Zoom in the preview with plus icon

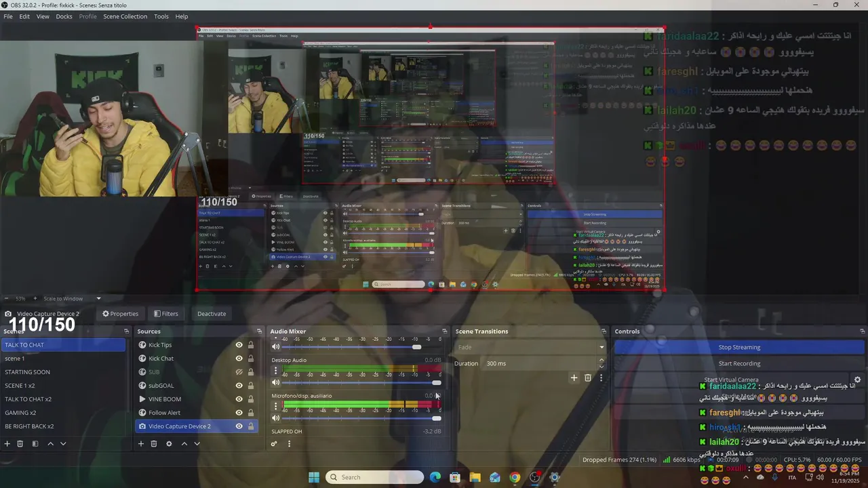tap(35, 298)
